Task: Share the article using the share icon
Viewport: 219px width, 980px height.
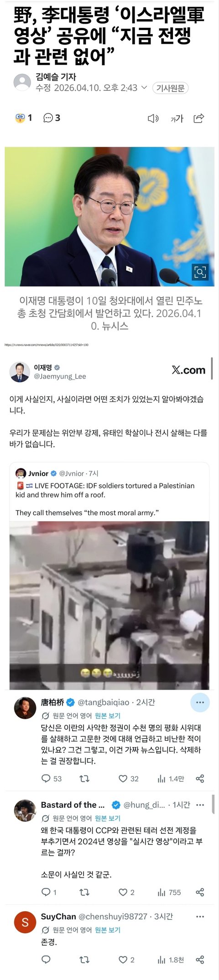Action: (x=199, y=118)
